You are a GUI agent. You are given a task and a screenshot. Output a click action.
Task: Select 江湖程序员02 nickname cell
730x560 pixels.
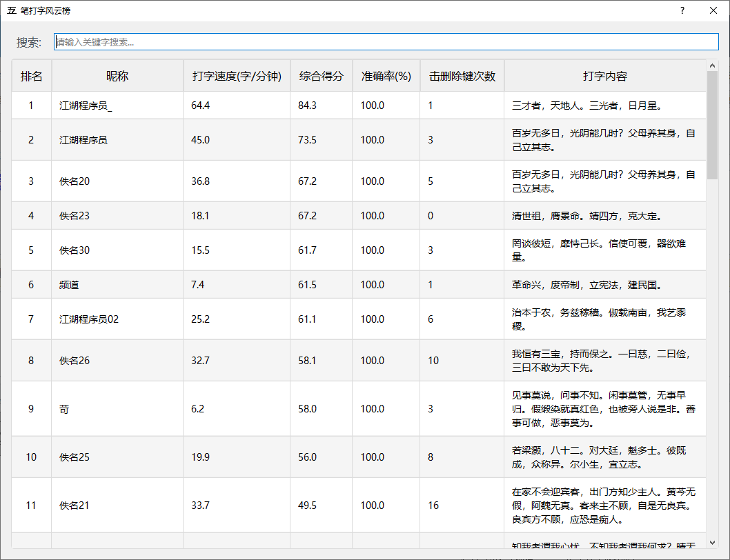tap(89, 319)
